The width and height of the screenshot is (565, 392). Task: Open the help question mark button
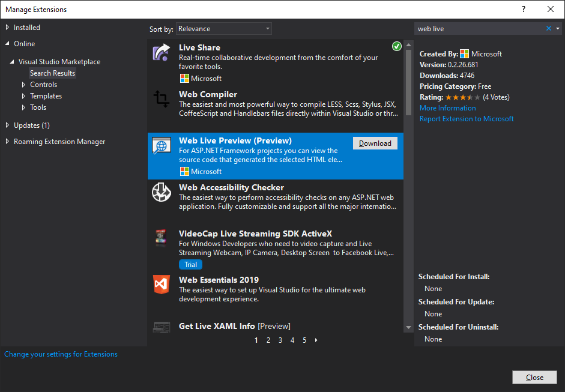(x=523, y=10)
